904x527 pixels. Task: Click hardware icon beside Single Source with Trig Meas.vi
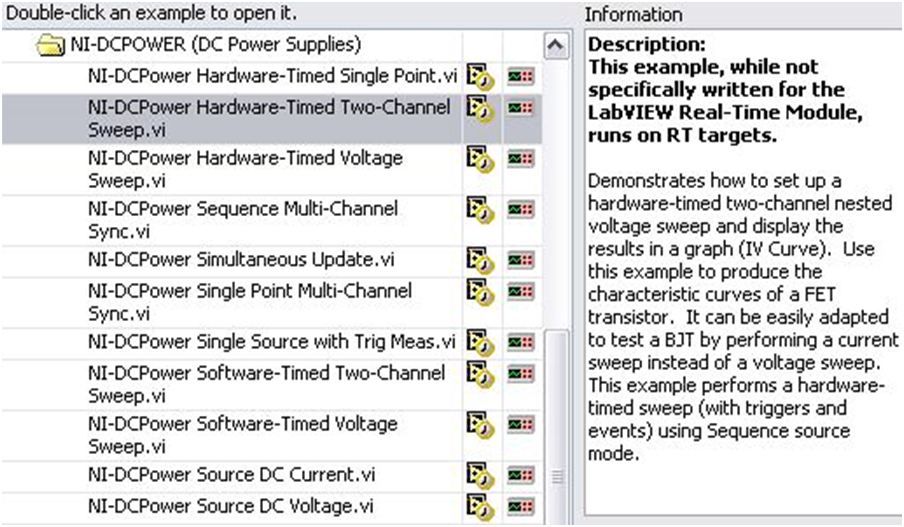pyautogui.click(x=520, y=342)
